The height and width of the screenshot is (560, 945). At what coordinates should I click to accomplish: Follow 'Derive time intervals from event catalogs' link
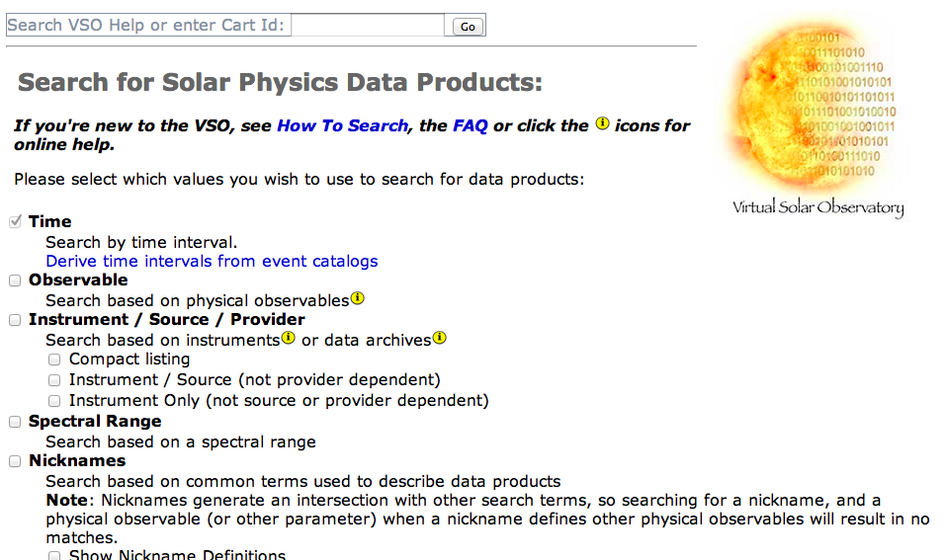212,261
